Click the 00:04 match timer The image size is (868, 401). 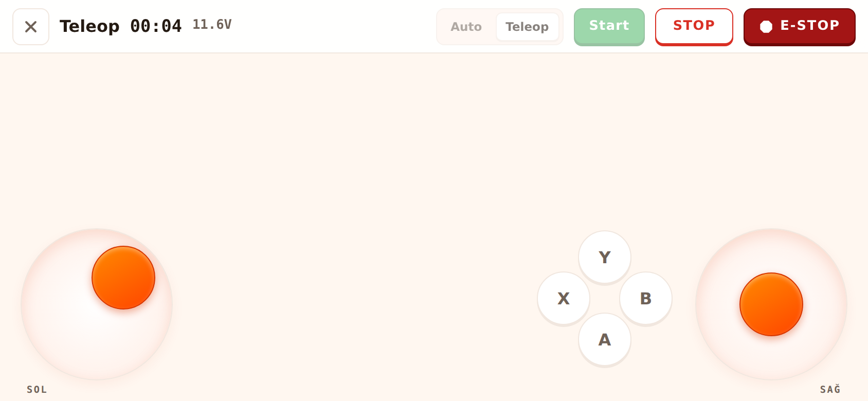156,26
